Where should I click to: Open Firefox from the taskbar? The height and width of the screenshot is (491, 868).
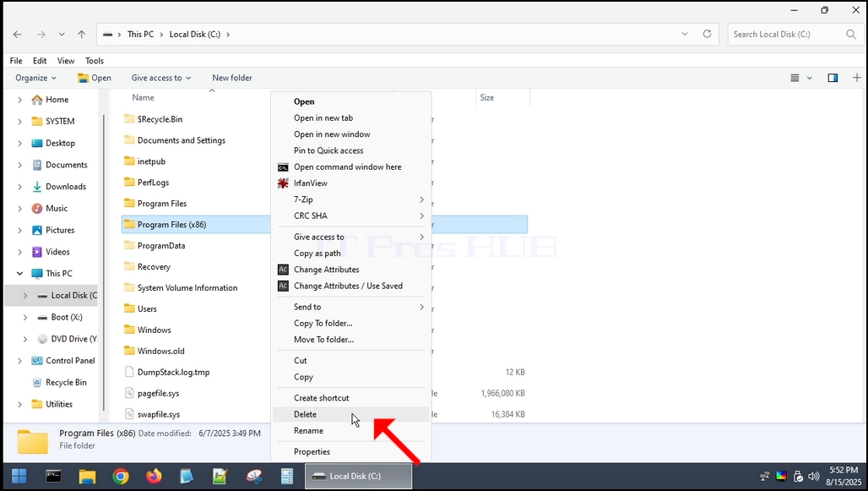coord(154,476)
